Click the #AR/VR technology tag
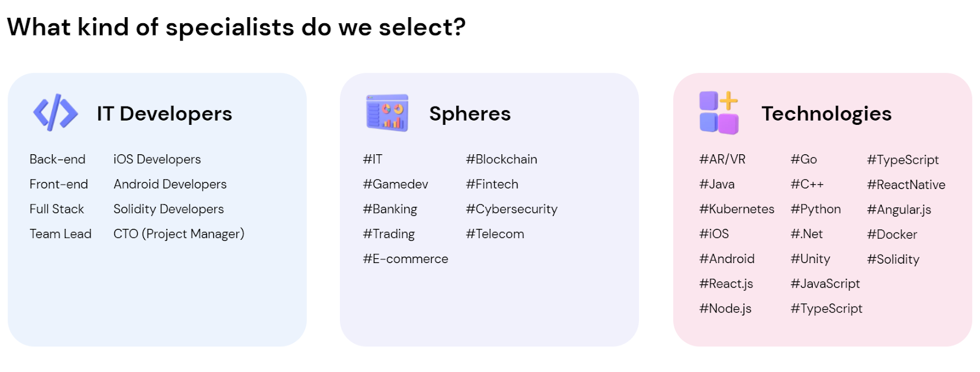This screenshot has width=980, height=372. (x=722, y=159)
